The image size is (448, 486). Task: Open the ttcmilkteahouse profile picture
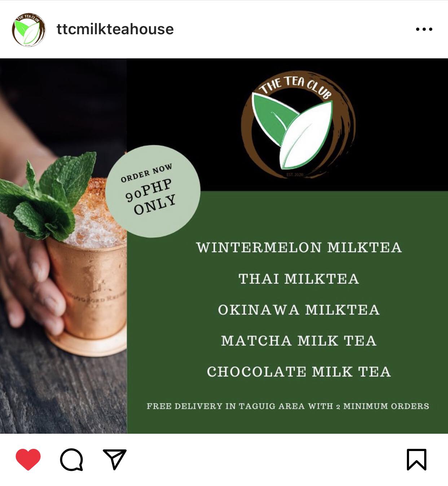[29, 30]
